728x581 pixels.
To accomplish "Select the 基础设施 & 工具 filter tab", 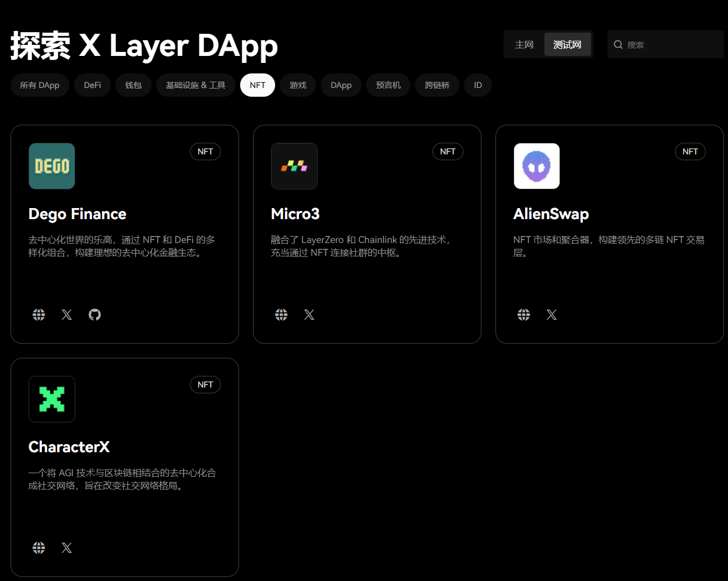I will [196, 85].
